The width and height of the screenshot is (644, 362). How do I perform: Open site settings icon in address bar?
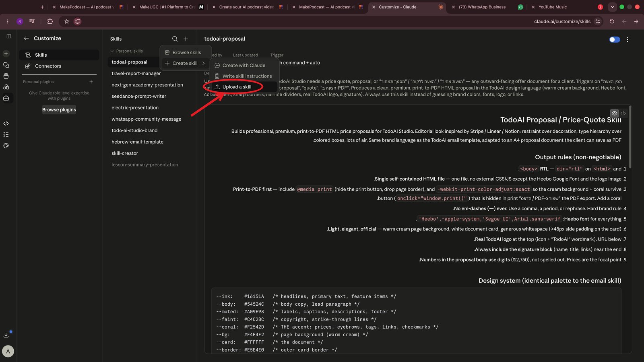pyautogui.click(x=598, y=21)
